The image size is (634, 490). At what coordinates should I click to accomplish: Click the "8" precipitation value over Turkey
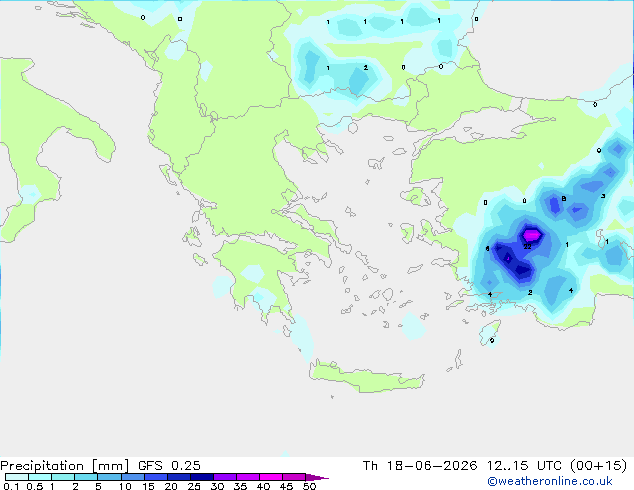[564, 199]
